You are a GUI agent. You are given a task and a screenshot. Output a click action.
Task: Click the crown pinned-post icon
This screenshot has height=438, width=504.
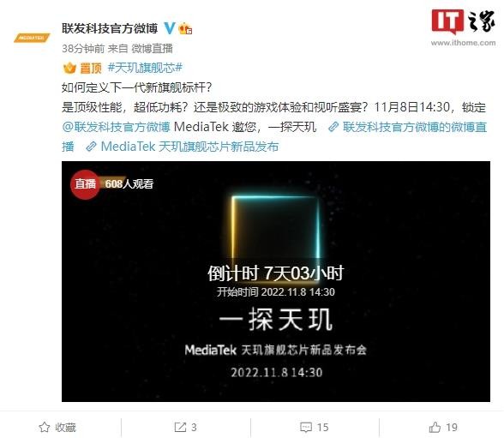pos(69,68)
